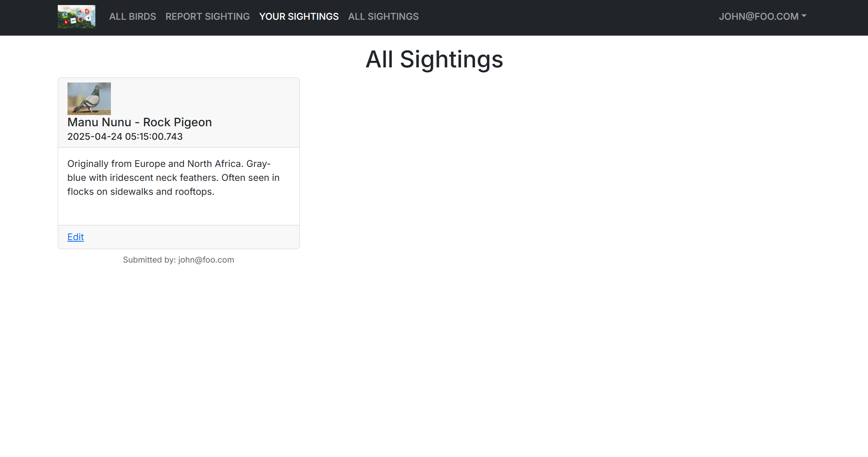Click 'sidewalks and rooftops' in the description
The width and height of the screenshot is (868, 457).
tap(162, 192)
